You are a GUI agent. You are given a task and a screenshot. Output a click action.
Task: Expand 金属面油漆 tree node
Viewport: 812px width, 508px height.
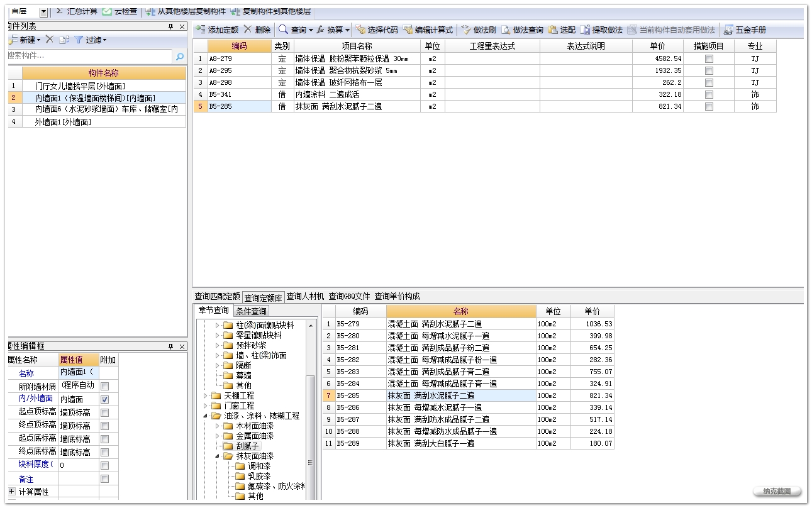click(x=218, y=436)
